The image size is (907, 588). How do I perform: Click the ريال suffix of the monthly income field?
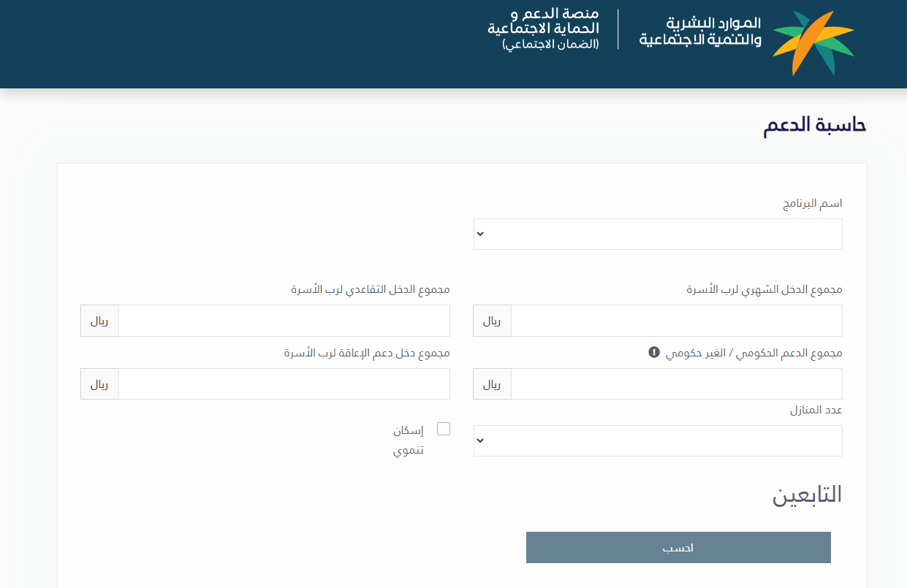pos(492,321)
